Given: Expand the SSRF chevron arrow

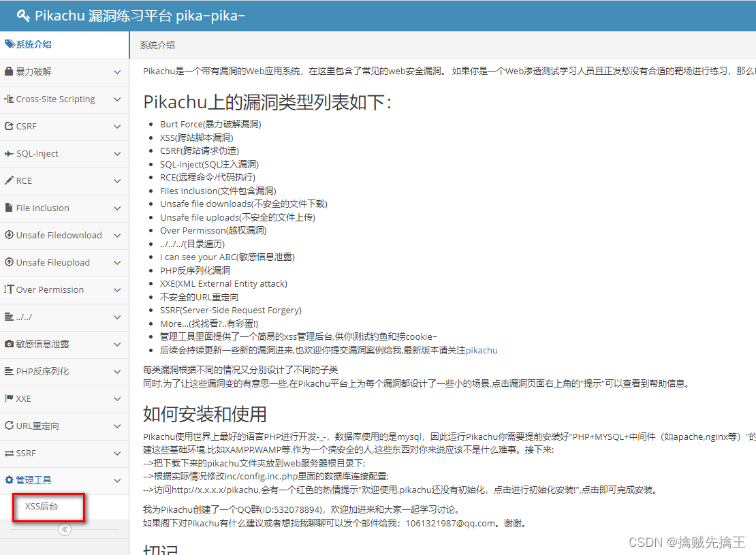Looking at the screenshot, I should tap(117, 454).
